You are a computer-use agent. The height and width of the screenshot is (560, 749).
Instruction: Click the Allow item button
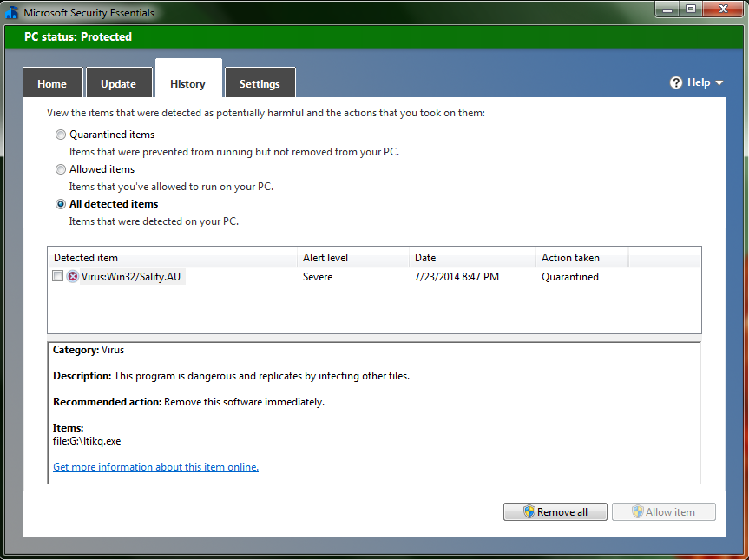pyautogui.click(x=663, y=511)
